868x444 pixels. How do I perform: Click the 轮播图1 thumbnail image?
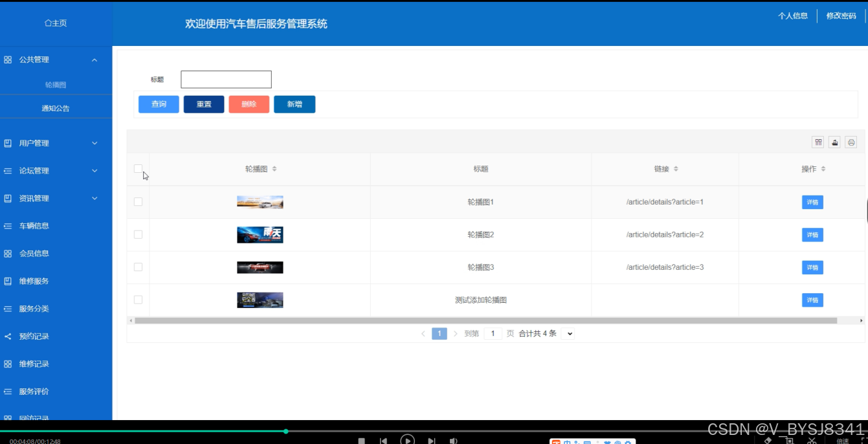click(x=260, y=203)
